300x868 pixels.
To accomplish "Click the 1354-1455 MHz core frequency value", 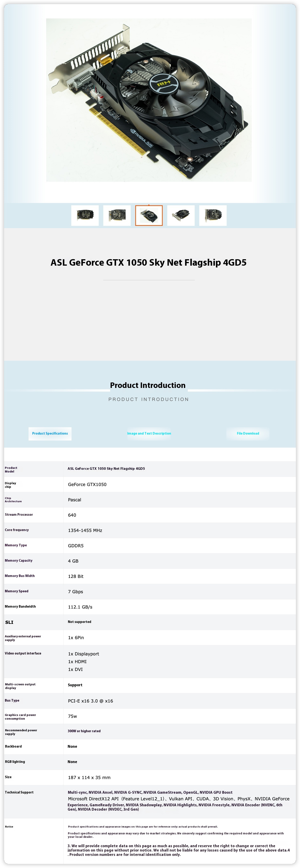I will coord(85,530).
